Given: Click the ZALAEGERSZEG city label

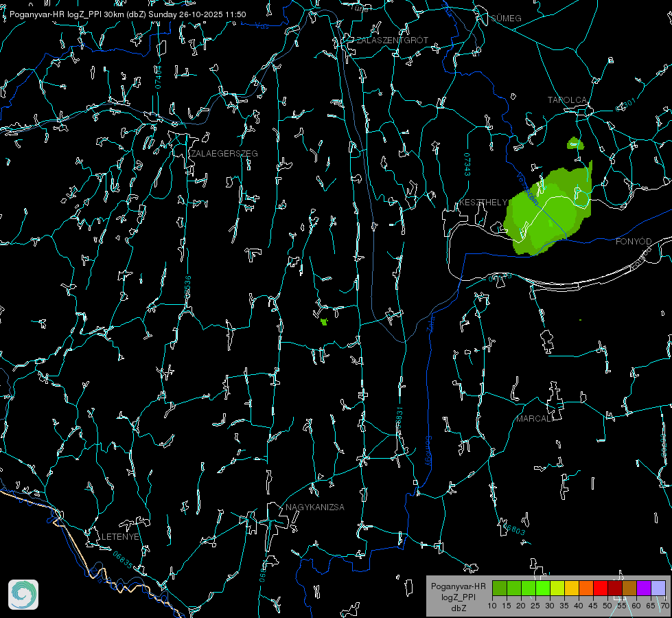Looking at the screenshot, I should [224, 154].
